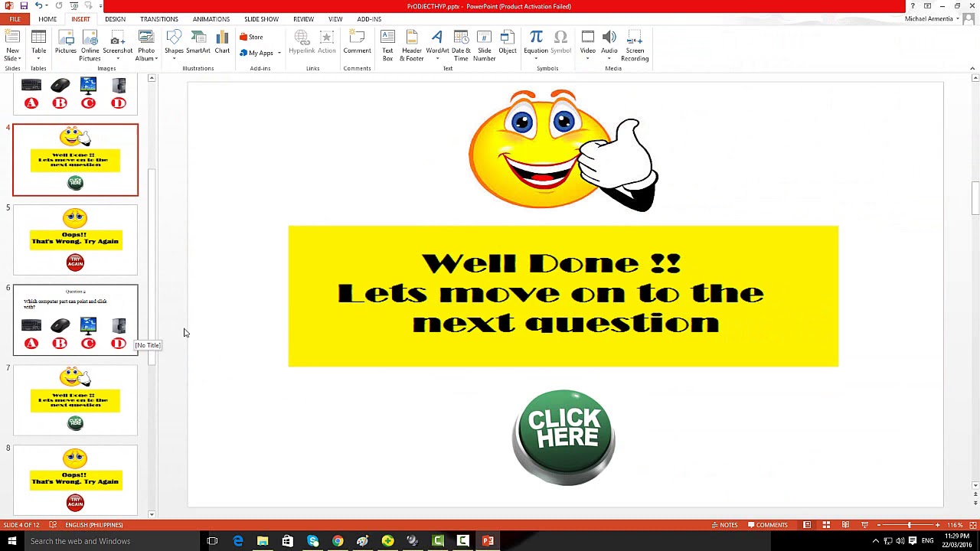
Task: Switch to Normal view in status bar
Action: point(807,525)
